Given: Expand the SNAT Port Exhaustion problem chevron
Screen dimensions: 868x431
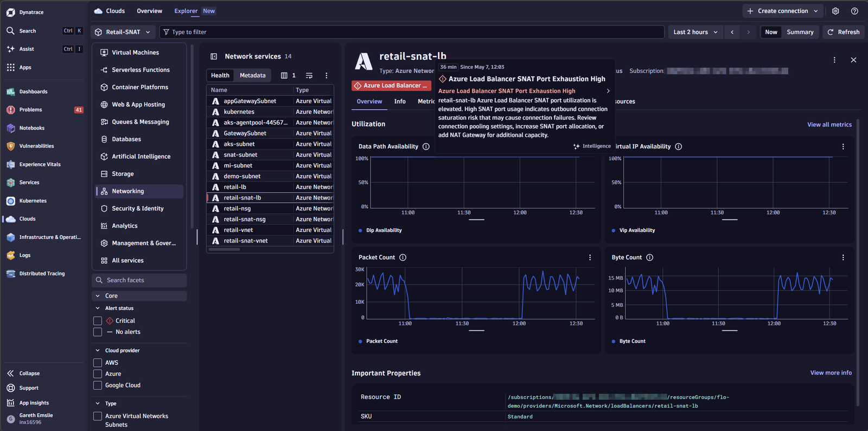Looking at the screenshot, I should (608, 91).
